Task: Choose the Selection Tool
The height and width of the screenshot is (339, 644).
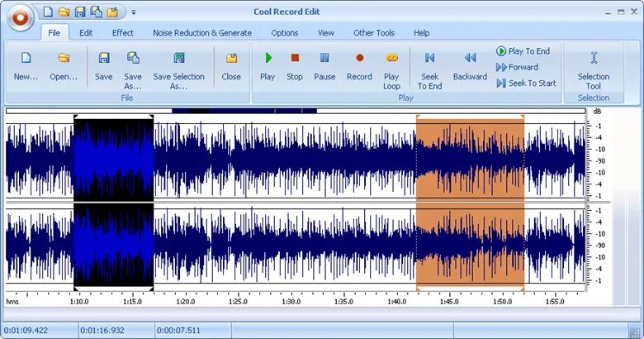Action: [x=593, y=59]
